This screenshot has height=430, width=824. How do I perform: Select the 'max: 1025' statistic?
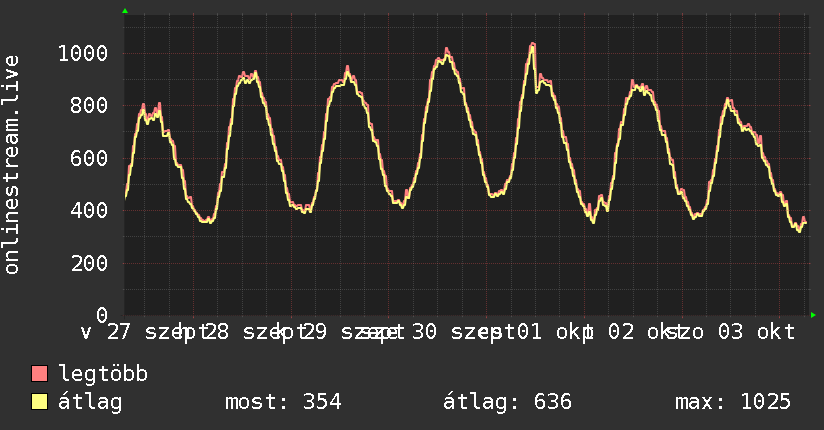(733, 402)
